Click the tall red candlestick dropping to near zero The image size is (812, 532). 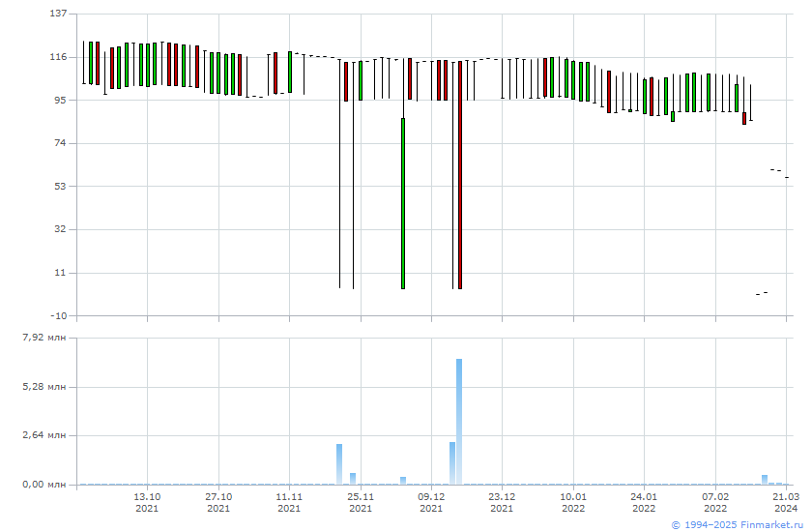tap(460, 175)
